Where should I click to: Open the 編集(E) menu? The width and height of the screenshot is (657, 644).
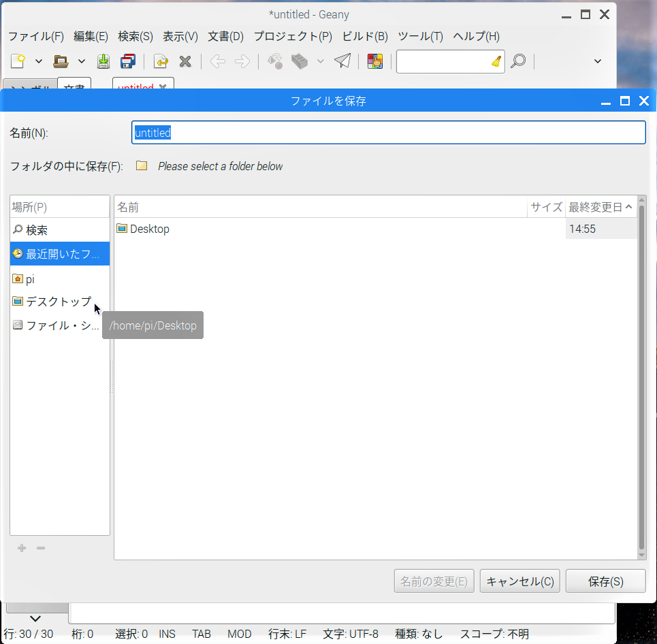coord(91,37)
